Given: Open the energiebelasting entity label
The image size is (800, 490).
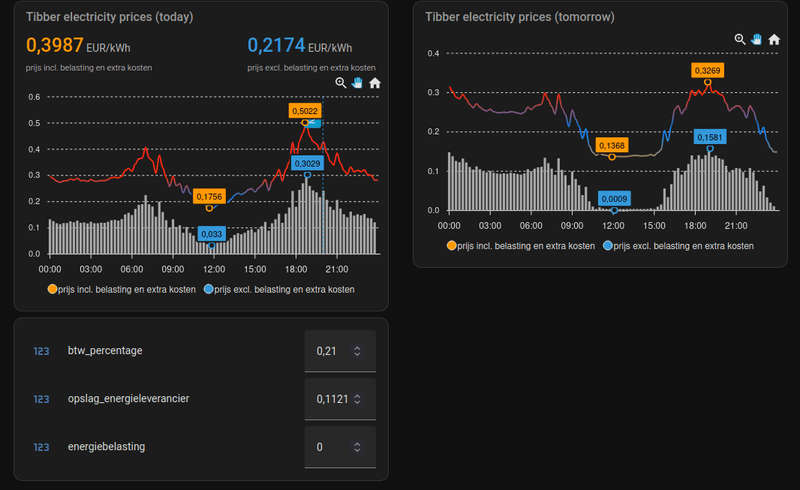Looking at the screenshot, I should (x=106, y=447).
